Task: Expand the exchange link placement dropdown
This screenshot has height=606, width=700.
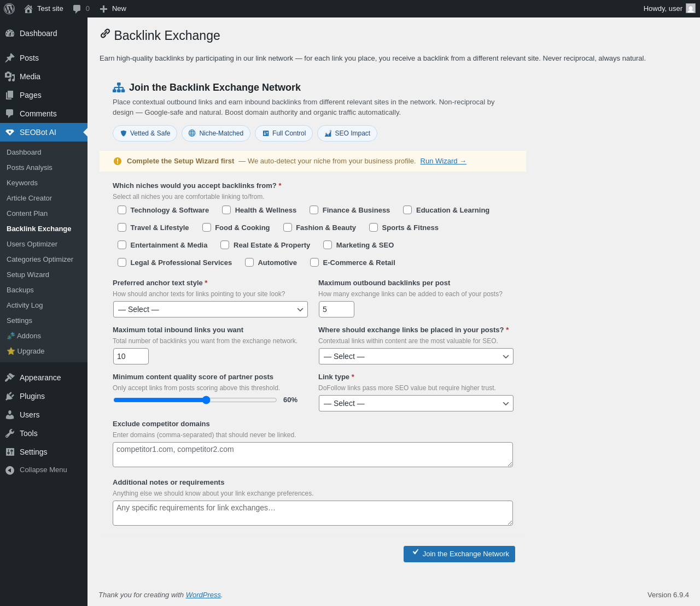Action: (416, 356)
